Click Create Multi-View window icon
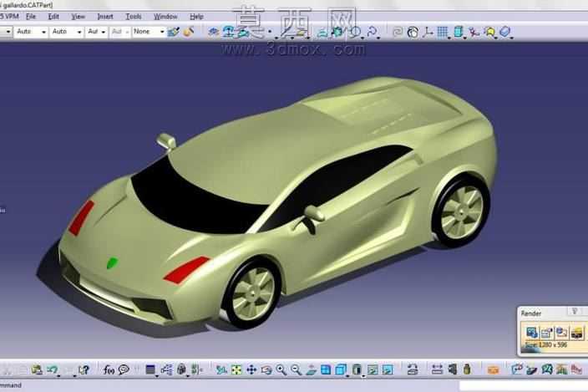Viewport: 588px width, 392px height. tap(326, 370)
